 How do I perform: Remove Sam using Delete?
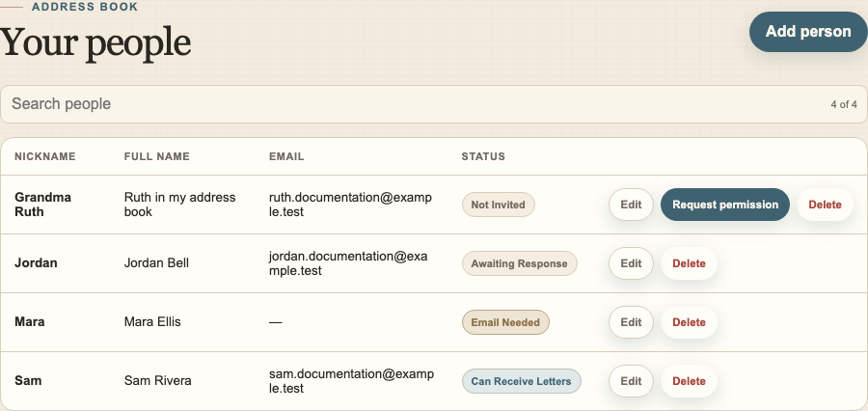(x=689, y=380)
